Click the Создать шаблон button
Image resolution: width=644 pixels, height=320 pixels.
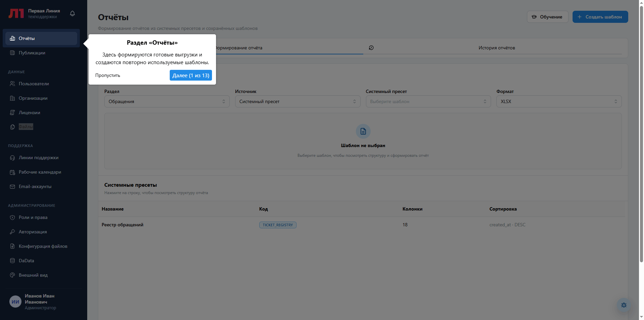(600, 17)
